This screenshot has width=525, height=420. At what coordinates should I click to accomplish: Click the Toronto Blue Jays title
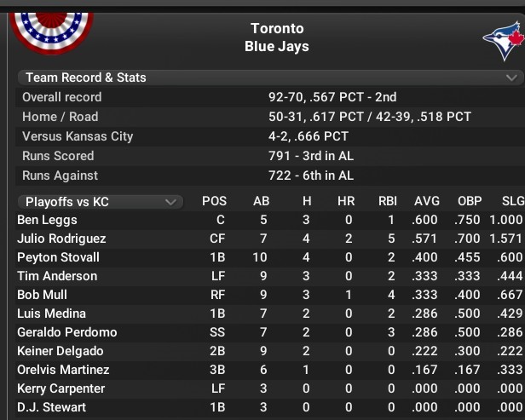coord(276,37)
